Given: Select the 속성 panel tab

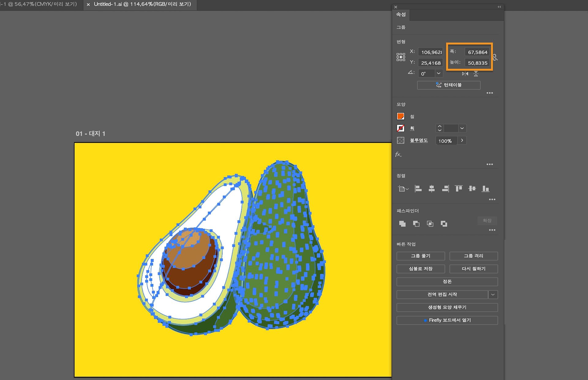Looking at the screenshot, I should pyautogui.click(x=401, y=14).
